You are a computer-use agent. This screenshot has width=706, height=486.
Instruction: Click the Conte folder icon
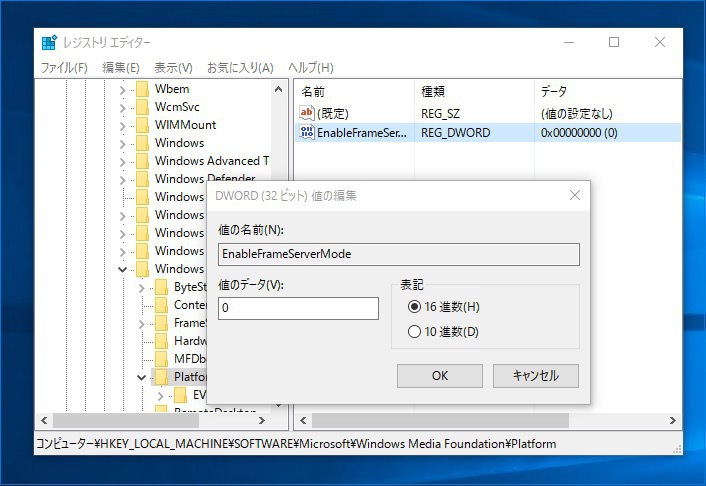[162, 305]
